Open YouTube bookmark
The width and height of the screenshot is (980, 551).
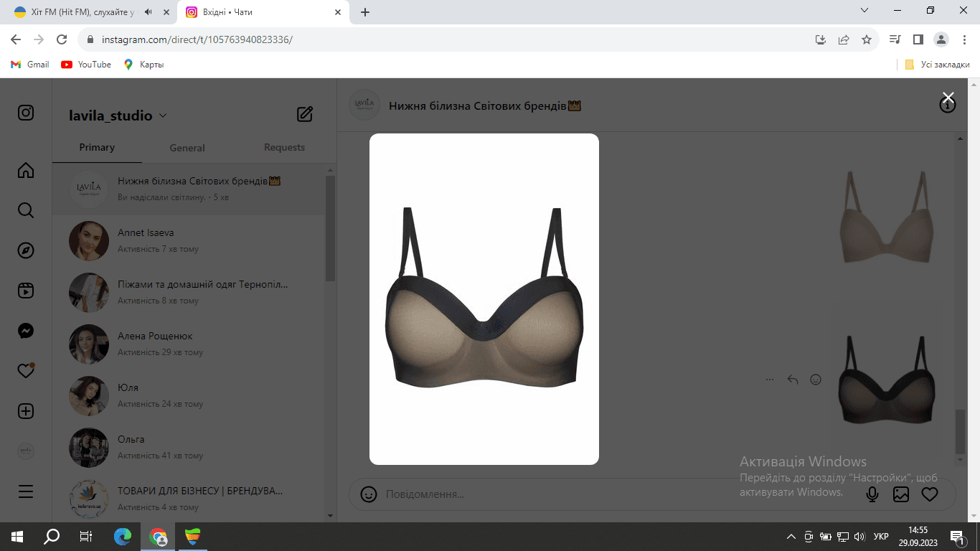click(x=86, y=65)
